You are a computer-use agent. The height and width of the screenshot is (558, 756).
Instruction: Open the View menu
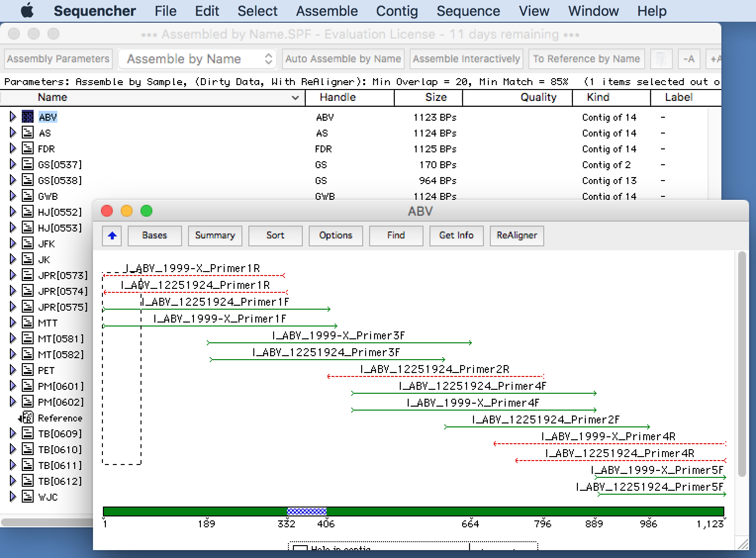(534, 11)
